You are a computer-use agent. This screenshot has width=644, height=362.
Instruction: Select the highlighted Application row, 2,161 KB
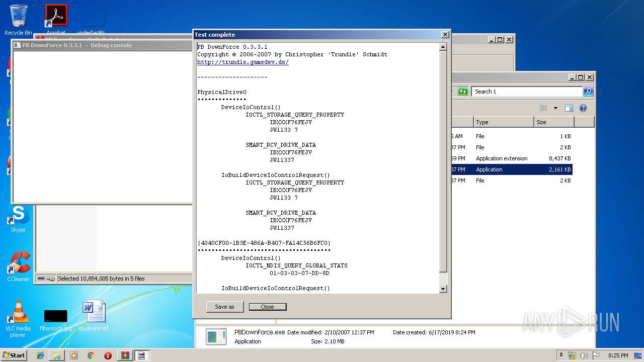(512, 169)
